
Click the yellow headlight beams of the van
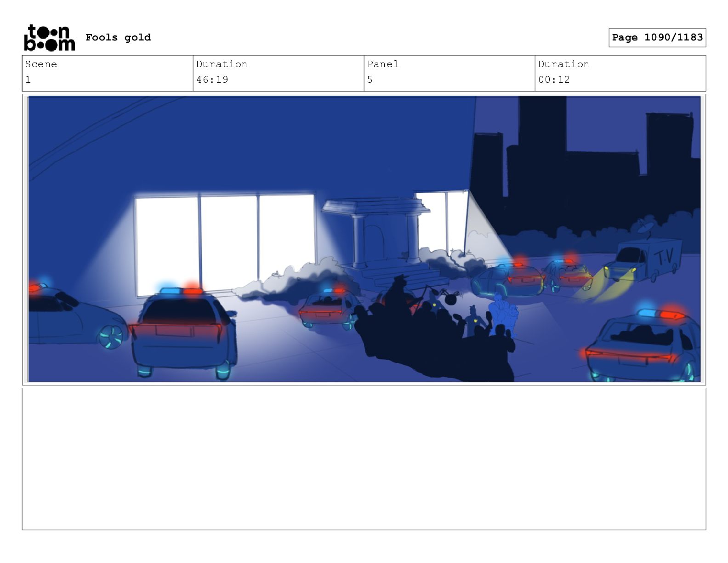tap(602, 285)
